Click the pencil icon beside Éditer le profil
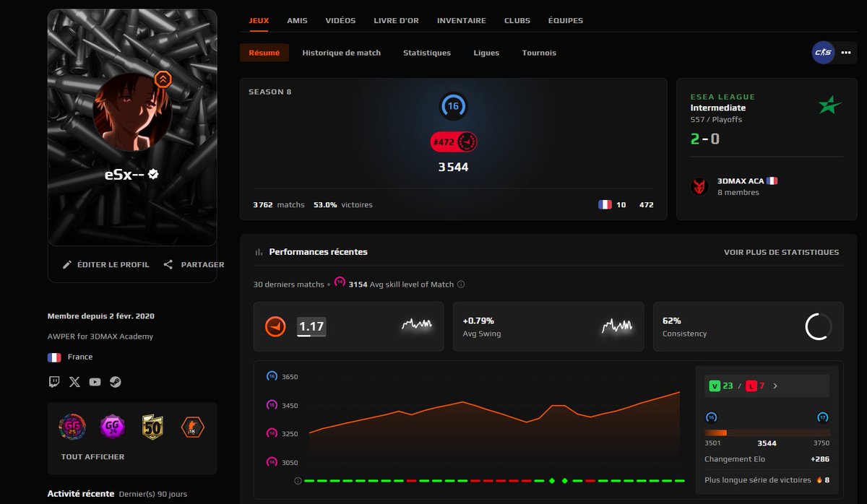 click(67, 265)
